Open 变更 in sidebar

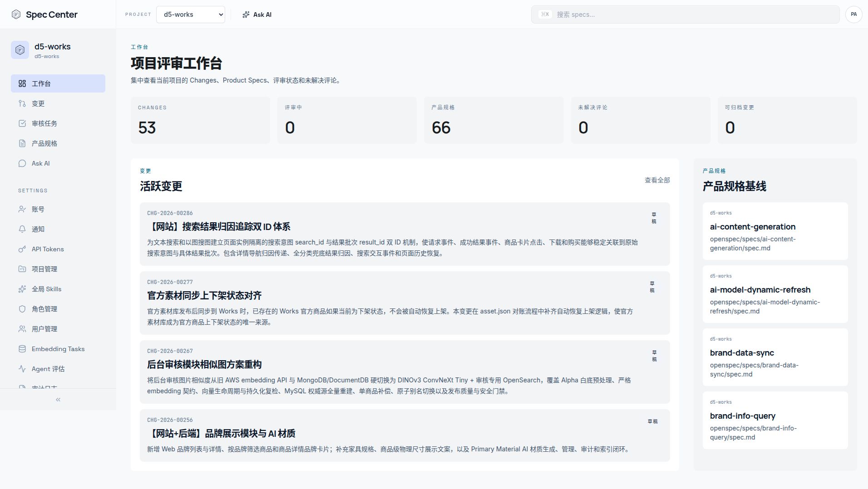[x=58, y=103]
